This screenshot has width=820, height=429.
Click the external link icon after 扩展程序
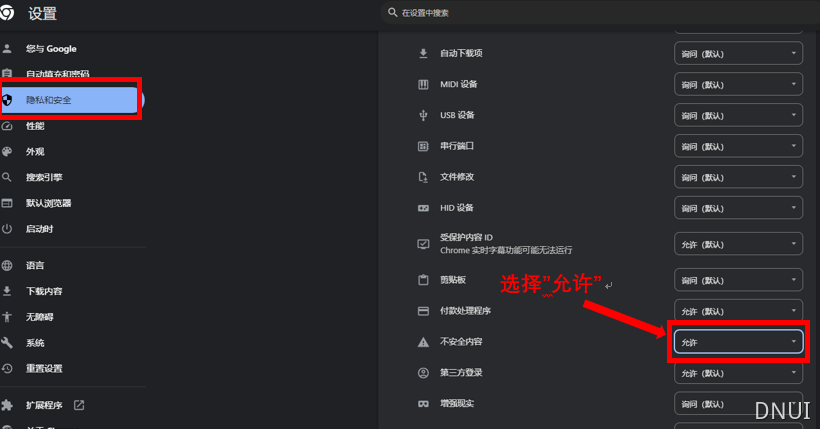[79, 405]
